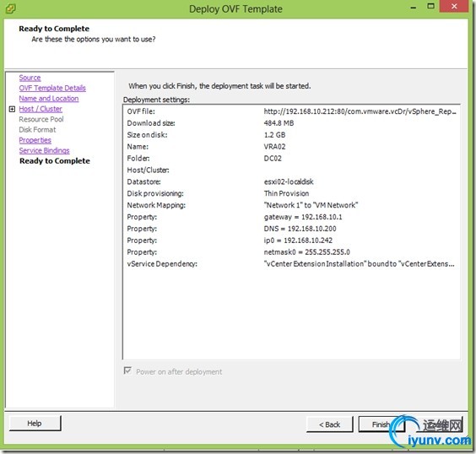Viewport: 476px width, 454px height.
Task: Click the Host/Cluster label row
Action: click(x=149, y=170)
